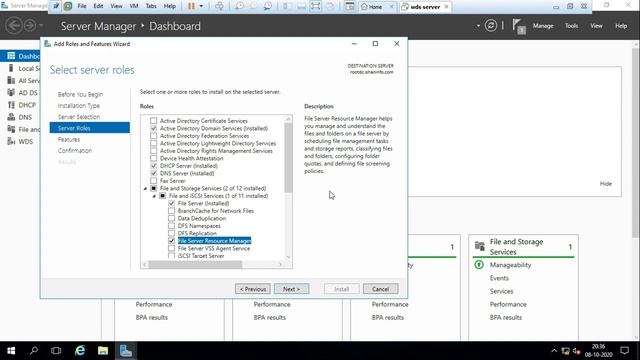
Task: Click the roles list horizontal scrollbar
Action: click(196, 264)
